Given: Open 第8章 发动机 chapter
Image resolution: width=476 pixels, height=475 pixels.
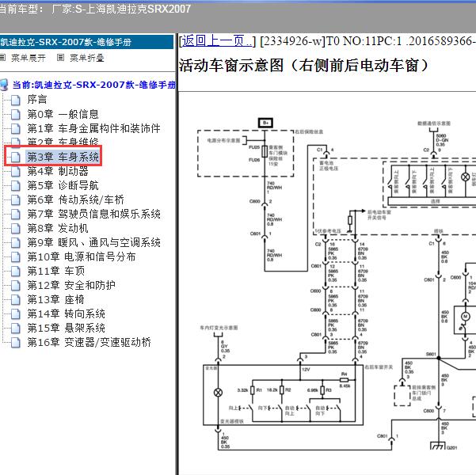Looking at the screenshot, I should (58, 228).
